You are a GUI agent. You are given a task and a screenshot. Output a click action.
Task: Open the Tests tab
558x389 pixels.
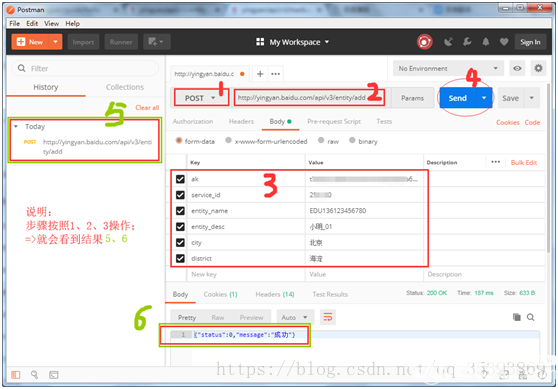coord(384,121)
